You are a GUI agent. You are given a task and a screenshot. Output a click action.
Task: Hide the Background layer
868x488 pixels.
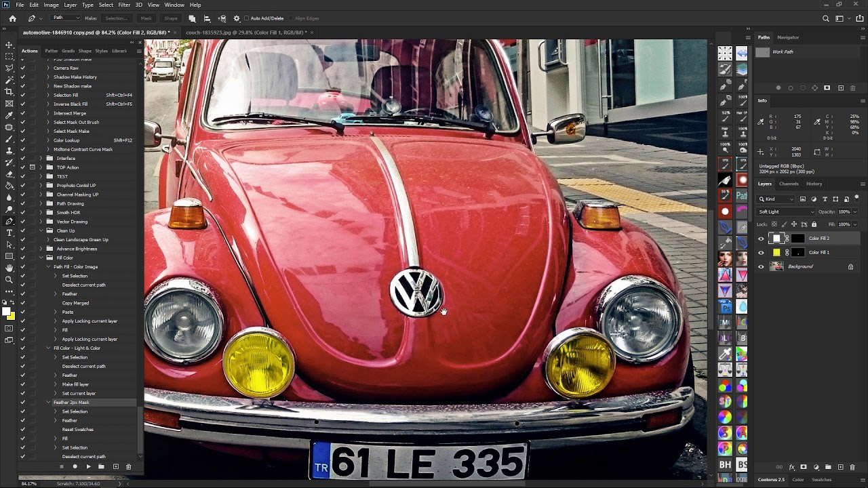tap(761, 266)
